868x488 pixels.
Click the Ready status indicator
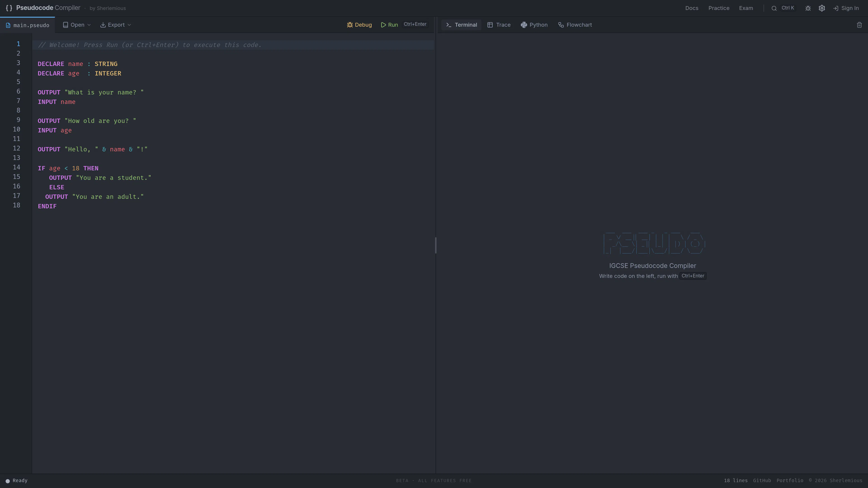[17, 481]
